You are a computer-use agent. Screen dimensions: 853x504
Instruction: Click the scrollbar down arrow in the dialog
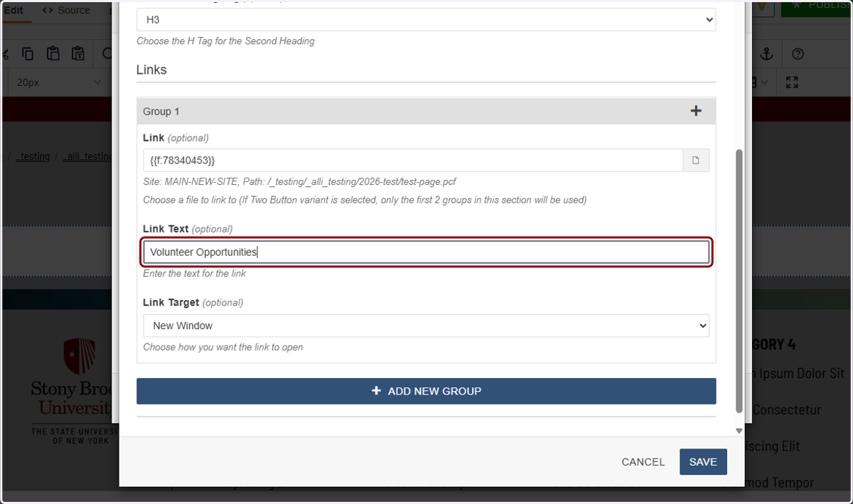(x=739, y=431)
